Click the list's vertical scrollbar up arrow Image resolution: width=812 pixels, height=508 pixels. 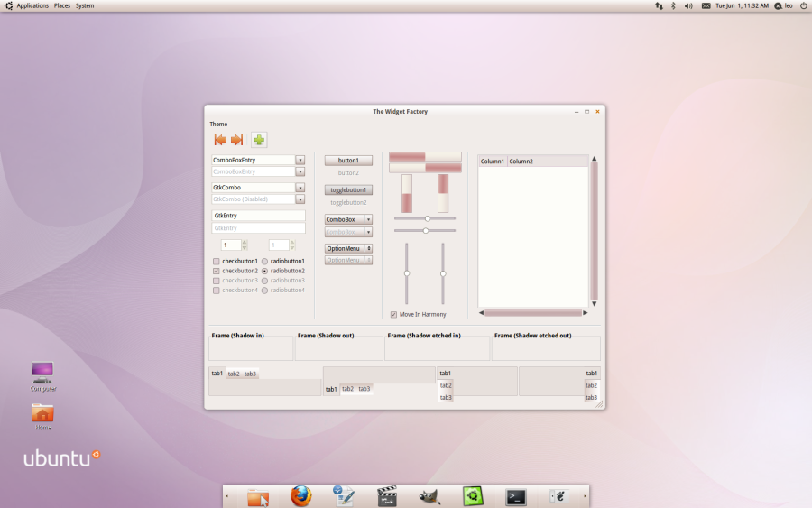pyautogui.click(x=595, y=159)
